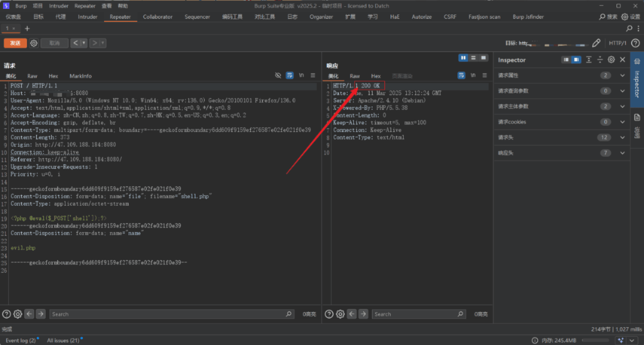Click the Cancel (取消) button
This screenshot has height=345, width=644.
pos(55,43)
